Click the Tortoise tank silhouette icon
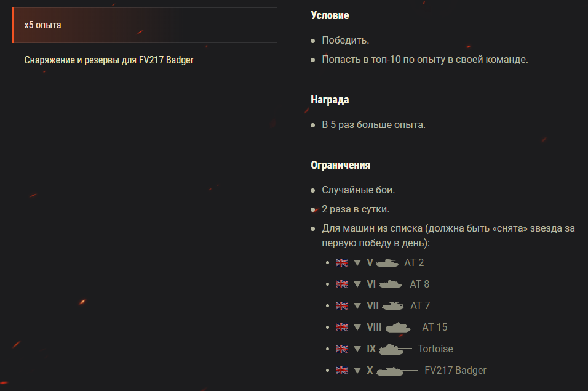 (x=395, y=349)
